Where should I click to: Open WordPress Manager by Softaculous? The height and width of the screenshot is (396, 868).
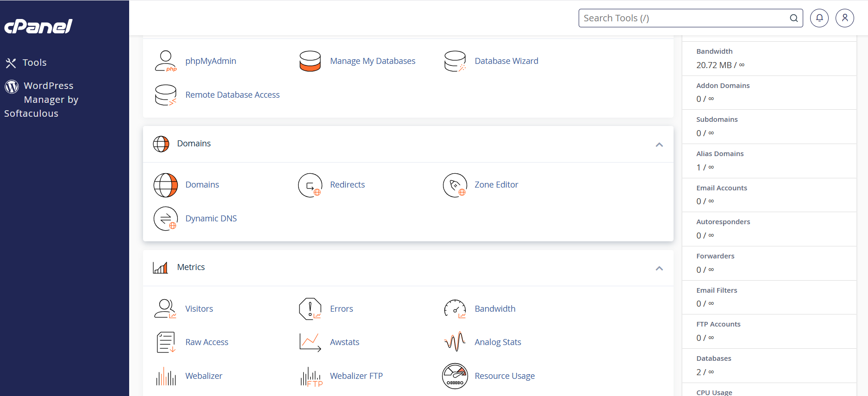pyautogui.click(x=41, y=100)
